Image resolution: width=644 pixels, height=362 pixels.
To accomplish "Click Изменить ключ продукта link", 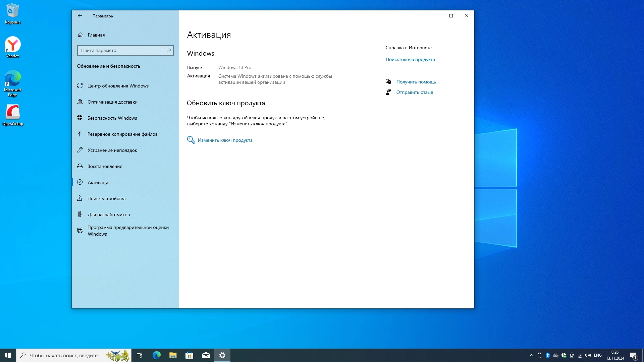I will pos(225,140).
